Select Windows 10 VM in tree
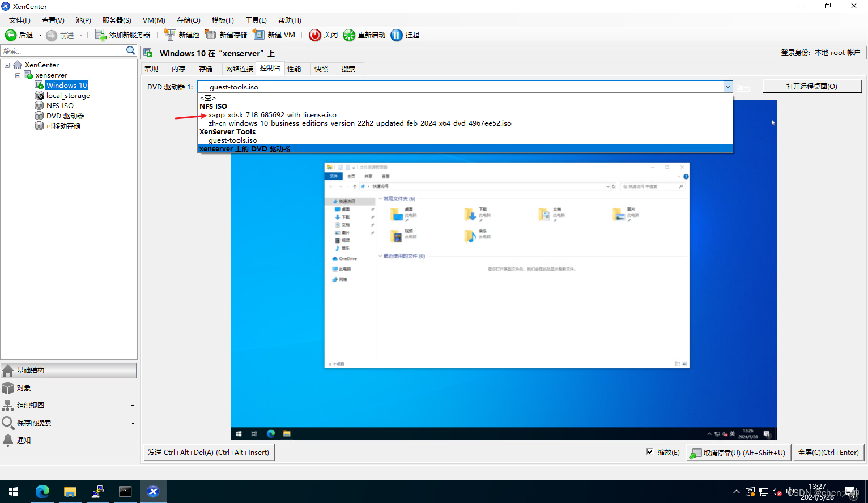The height and width of the screenshot is (503, 868). (x=66, y=86)
